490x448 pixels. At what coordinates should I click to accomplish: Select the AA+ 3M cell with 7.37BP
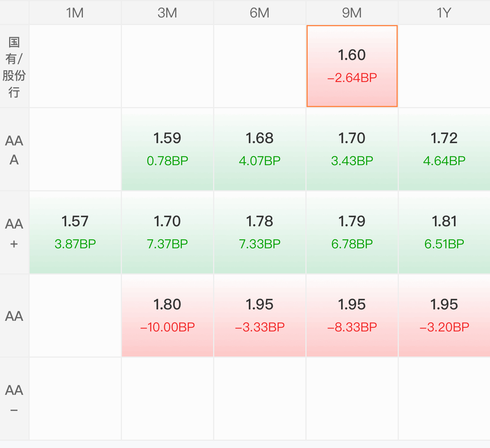point(168,232)
